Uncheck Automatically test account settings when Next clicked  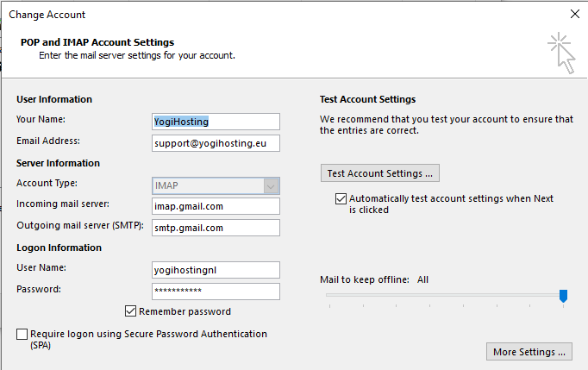pos(341,198)
